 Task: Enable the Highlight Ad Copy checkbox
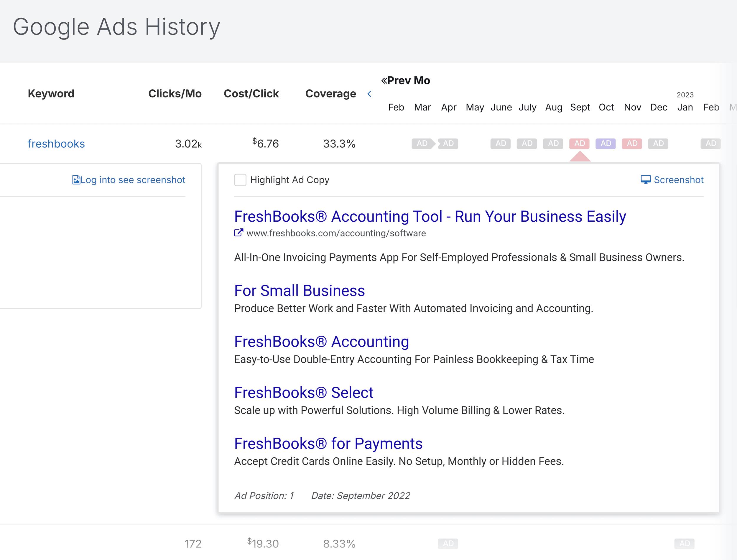pos(240,180)
